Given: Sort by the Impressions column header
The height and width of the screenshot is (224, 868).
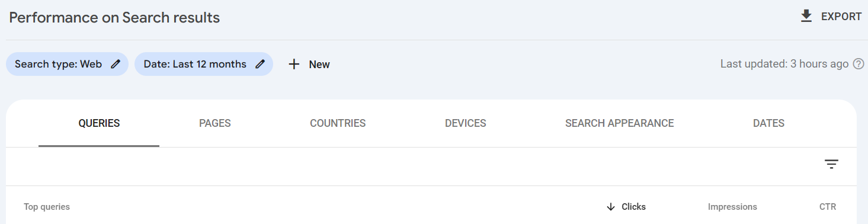Looking at the screenshot, I should pos(732,207).
